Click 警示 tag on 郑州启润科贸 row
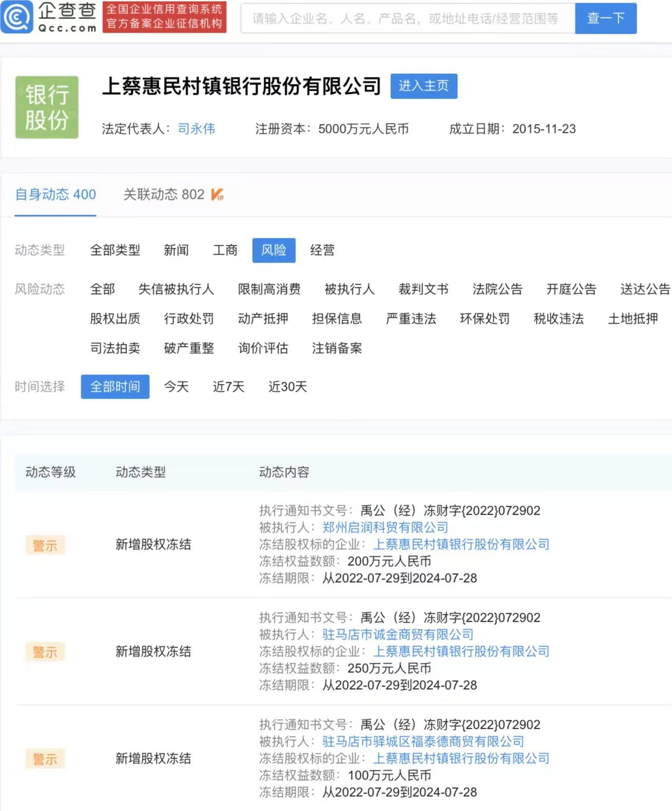The width and height of the screenshot is (672, 811). point(45,545)
